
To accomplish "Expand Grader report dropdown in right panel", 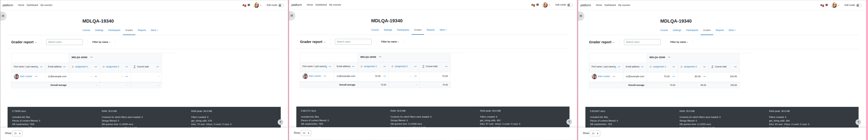I will pos(602,42).
